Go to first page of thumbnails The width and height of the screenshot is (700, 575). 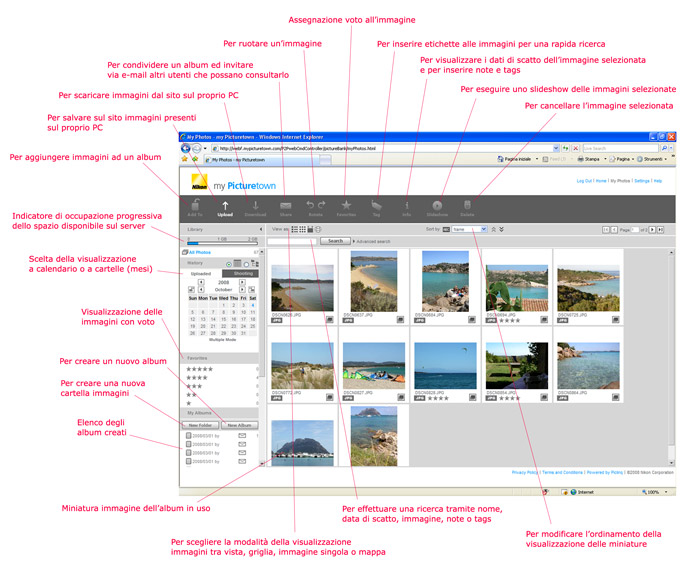click(x=606, y=230)
